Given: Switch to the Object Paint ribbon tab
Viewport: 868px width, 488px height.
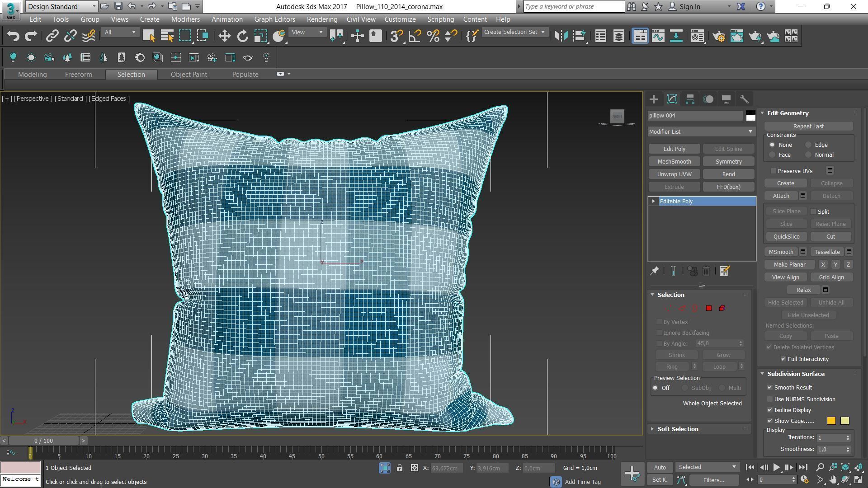Looking at the screenshot, I should (189, 75).
